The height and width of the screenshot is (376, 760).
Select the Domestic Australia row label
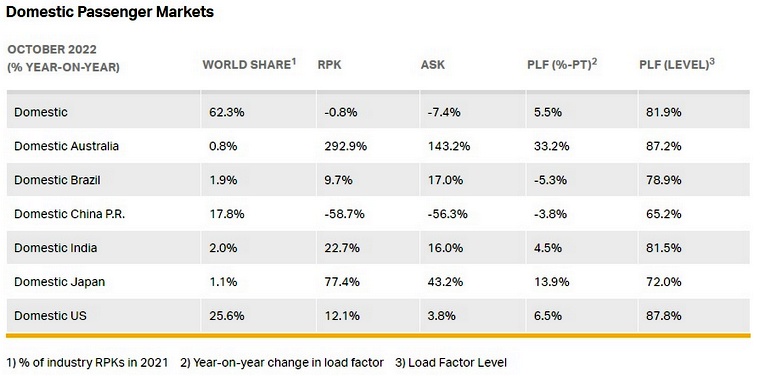point(66,146)
